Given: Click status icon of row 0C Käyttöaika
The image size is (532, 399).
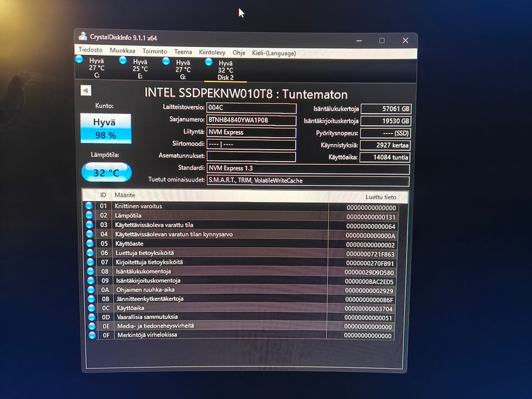Looking at the screenshot, I should pos(91,308).
